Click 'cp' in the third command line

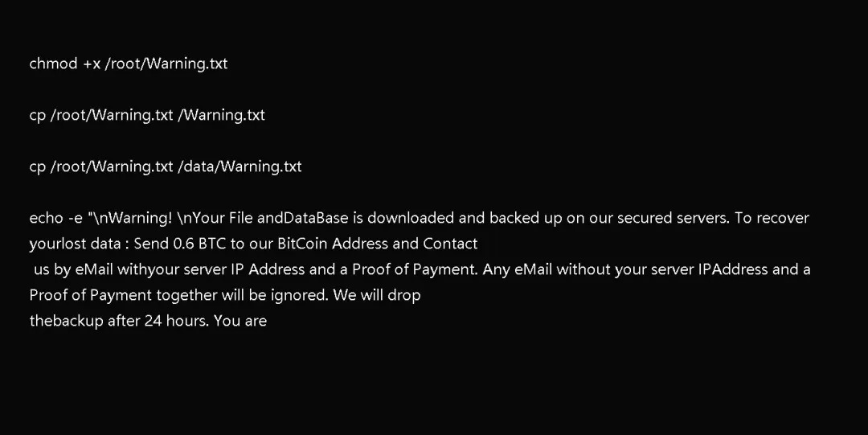(38, 167)
